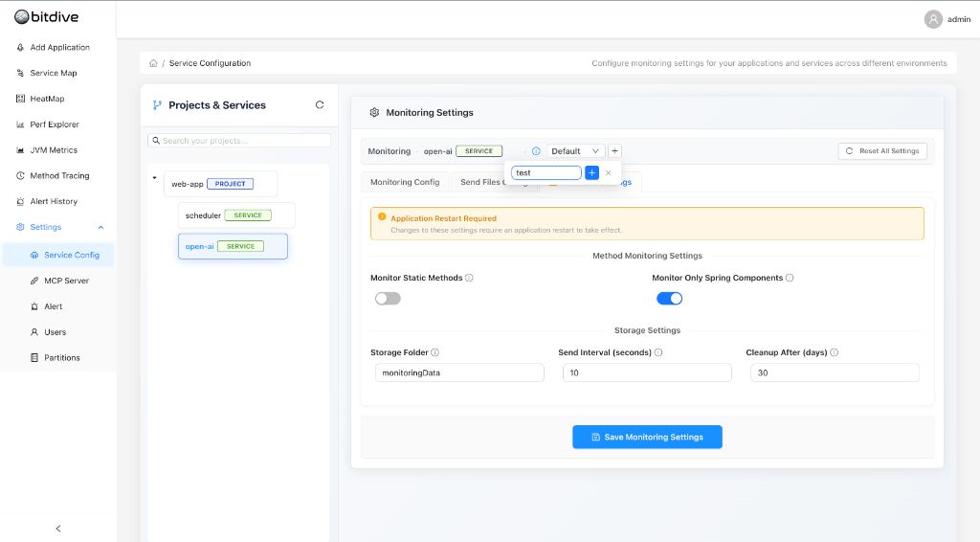Collapse the web-app project tree node
Screen dimensions: 980x542
click(x=154, y=177)
